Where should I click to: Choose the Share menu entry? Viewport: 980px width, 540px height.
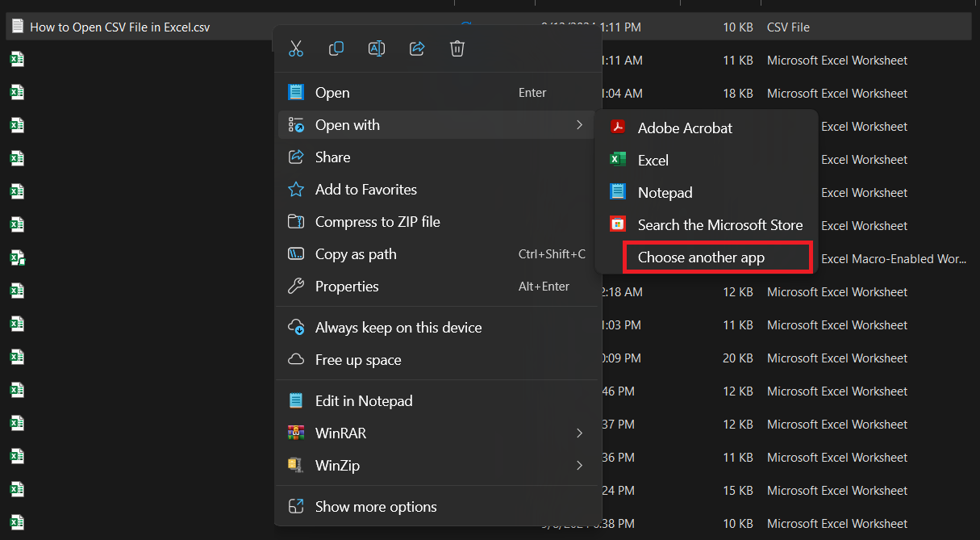[438, 157]
